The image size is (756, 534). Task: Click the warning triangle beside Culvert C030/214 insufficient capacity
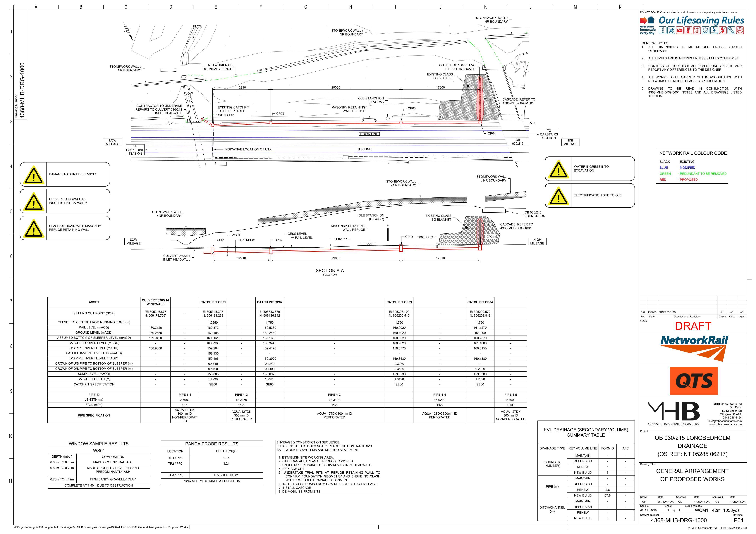point(34,202)
